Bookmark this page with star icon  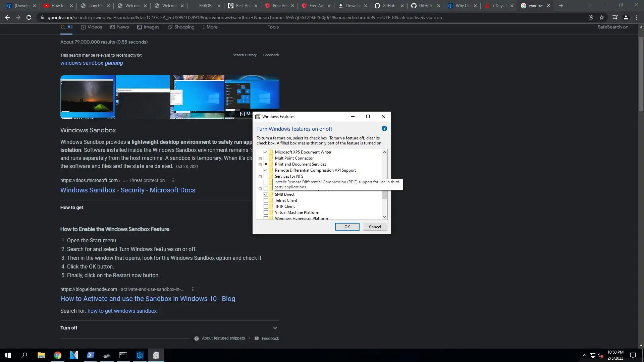pos(602,17)
